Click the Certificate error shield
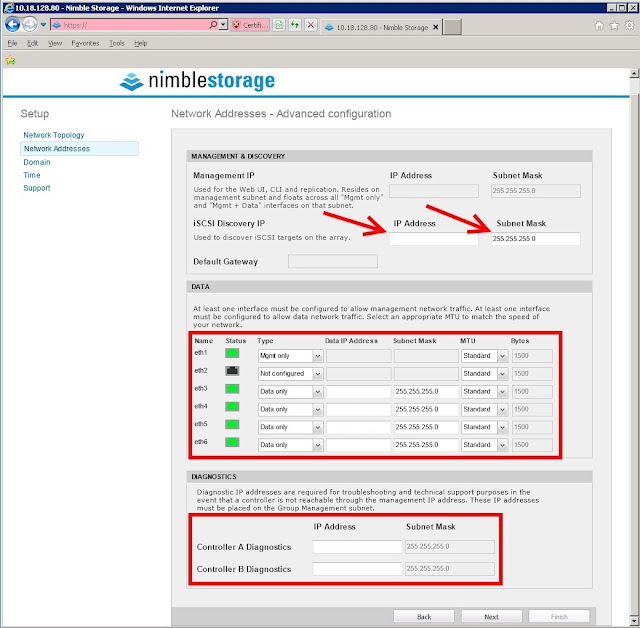Image resolution: width=640 pixels, height=628 pixels. point(250,25)
